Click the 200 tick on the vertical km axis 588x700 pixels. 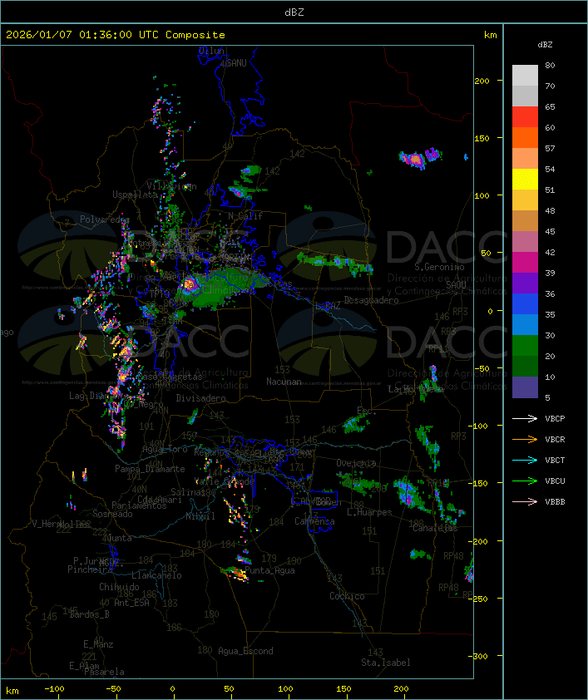pos(482,81)
